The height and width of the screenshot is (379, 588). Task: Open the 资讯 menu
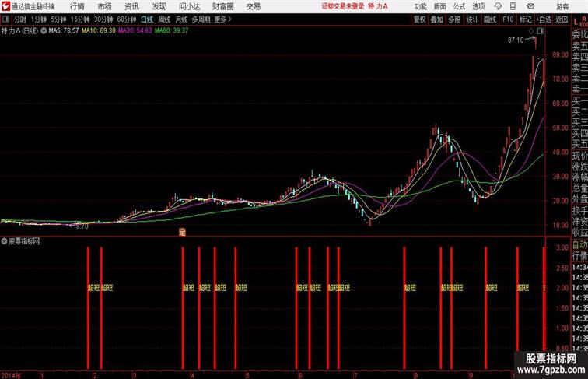[131, 6]
